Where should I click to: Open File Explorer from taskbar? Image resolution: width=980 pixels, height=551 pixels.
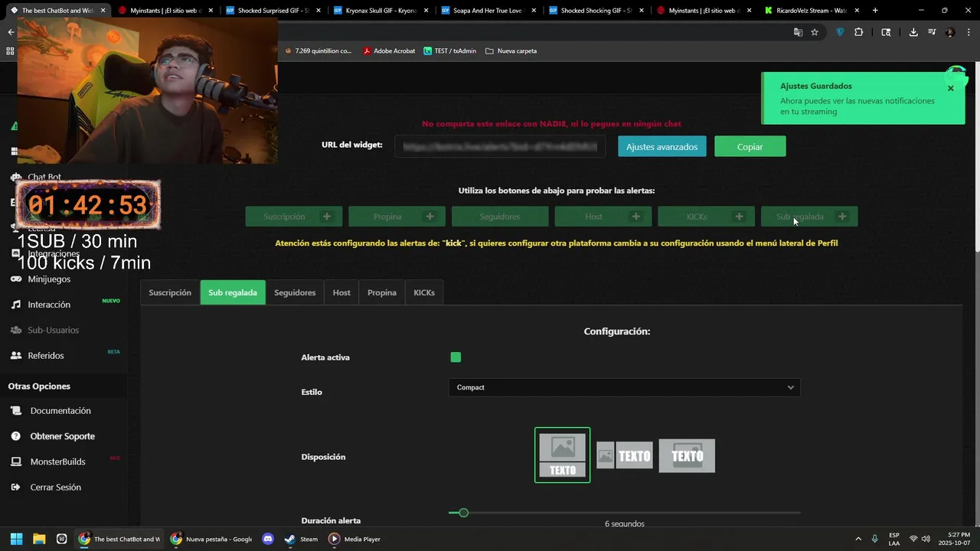pyautogui.click(x=39, y=539)
